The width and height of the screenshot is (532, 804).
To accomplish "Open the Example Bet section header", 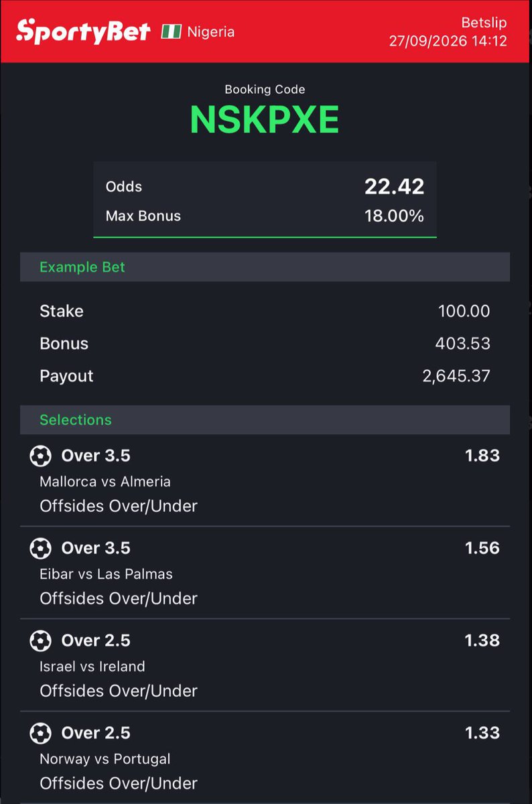I will 265,267.
